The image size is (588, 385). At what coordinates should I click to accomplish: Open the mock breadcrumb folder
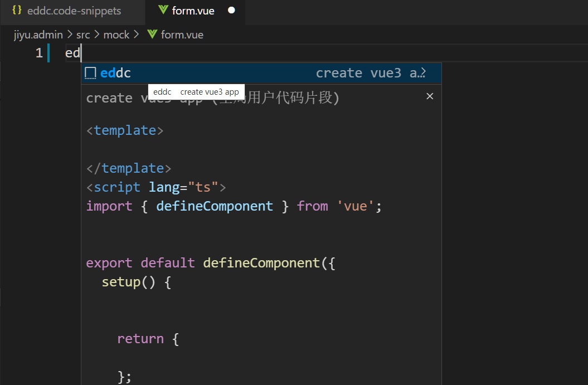point(116,35)
